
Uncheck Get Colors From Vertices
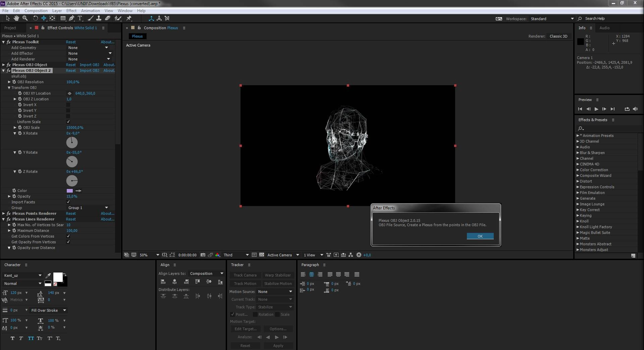click(68, 236)
